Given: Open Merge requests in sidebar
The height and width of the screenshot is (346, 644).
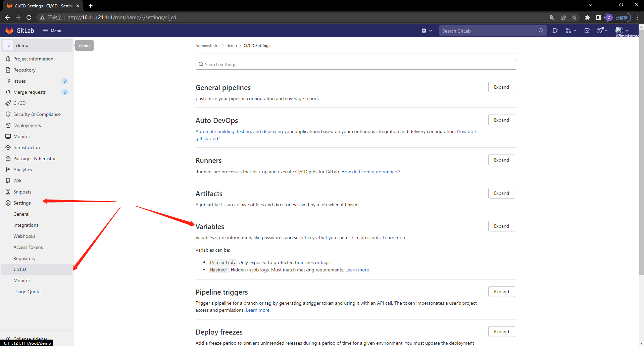Looking at the screenshot, I should [37, 92].
